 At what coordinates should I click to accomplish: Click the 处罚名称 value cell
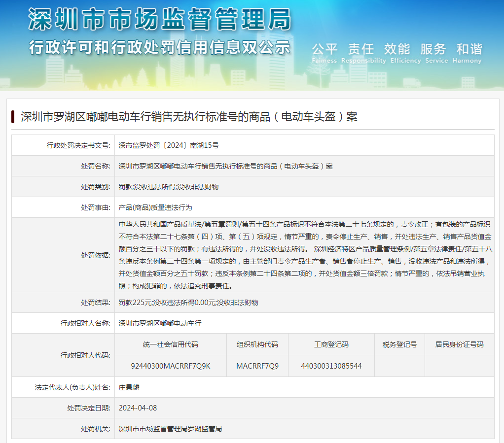click(225, 166)
